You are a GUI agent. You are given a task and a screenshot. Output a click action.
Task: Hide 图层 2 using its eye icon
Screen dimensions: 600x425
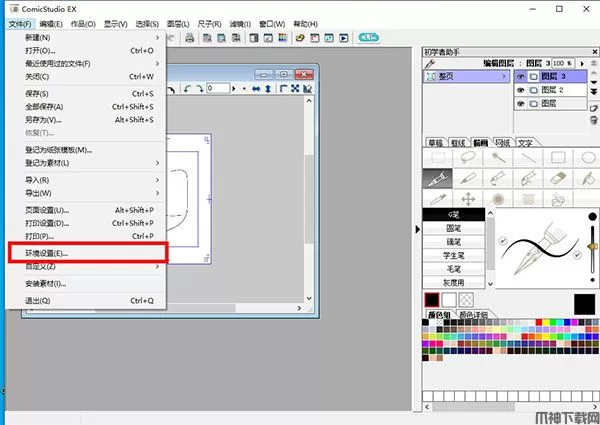520,90
